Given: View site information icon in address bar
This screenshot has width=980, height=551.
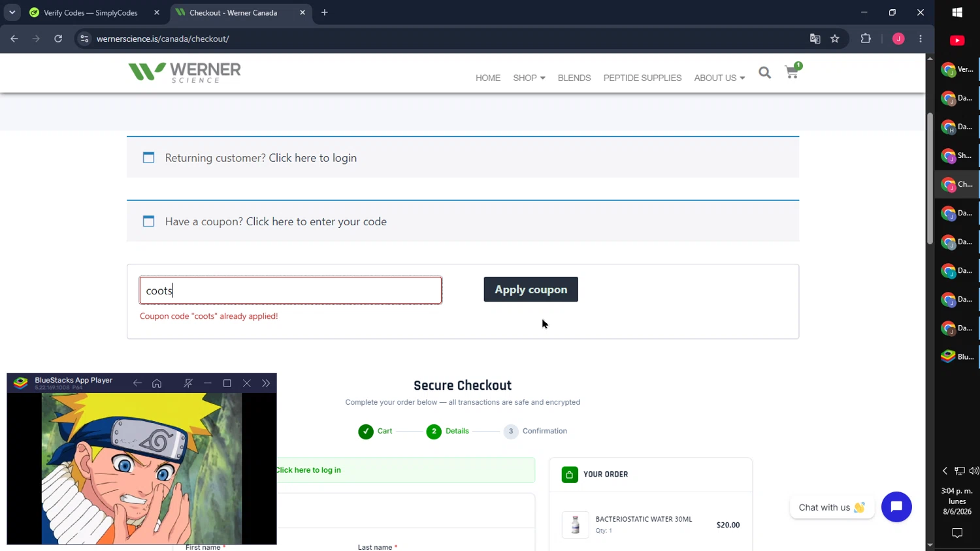Looking at the screenshot, I should point(84,39).
